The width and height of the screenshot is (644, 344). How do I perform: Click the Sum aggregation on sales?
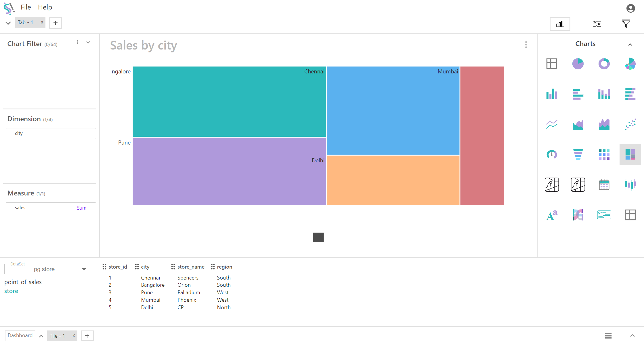click(81, 208)
